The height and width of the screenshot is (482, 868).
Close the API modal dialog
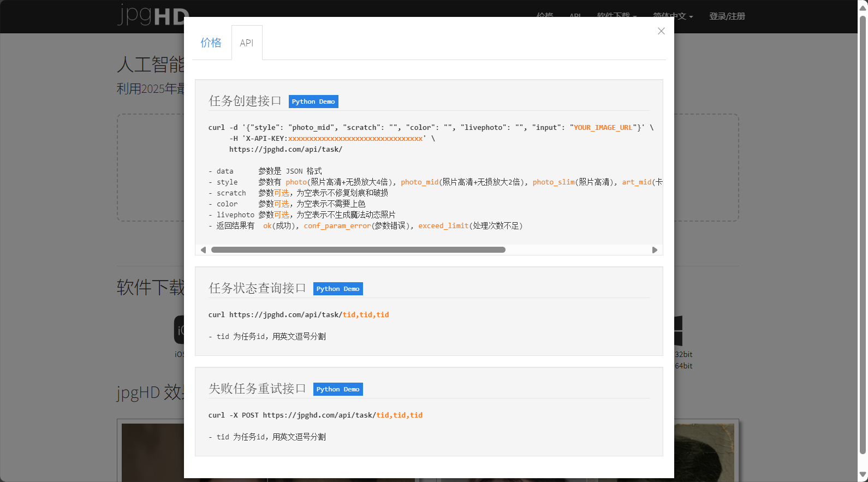point(661,31)
